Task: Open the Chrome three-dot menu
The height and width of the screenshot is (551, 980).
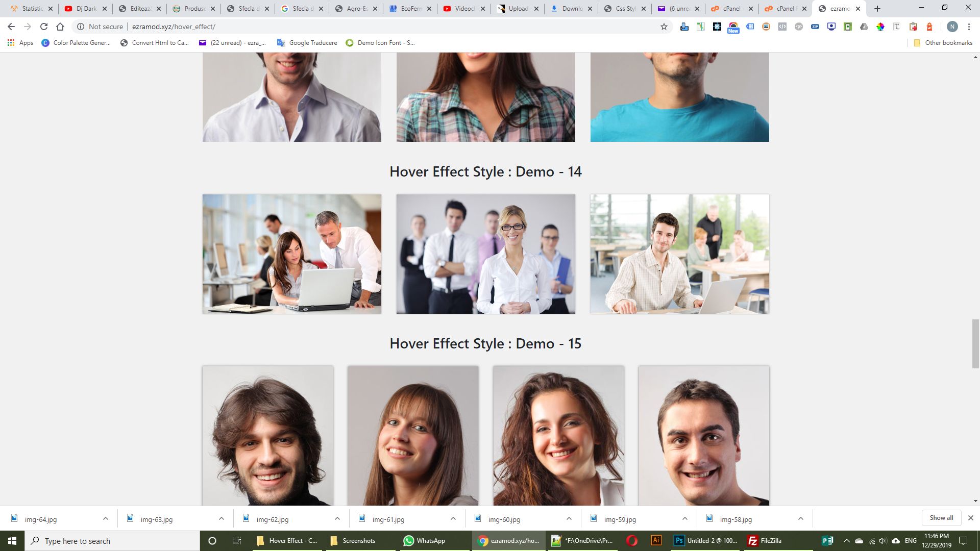Action: tap(969, 27)
